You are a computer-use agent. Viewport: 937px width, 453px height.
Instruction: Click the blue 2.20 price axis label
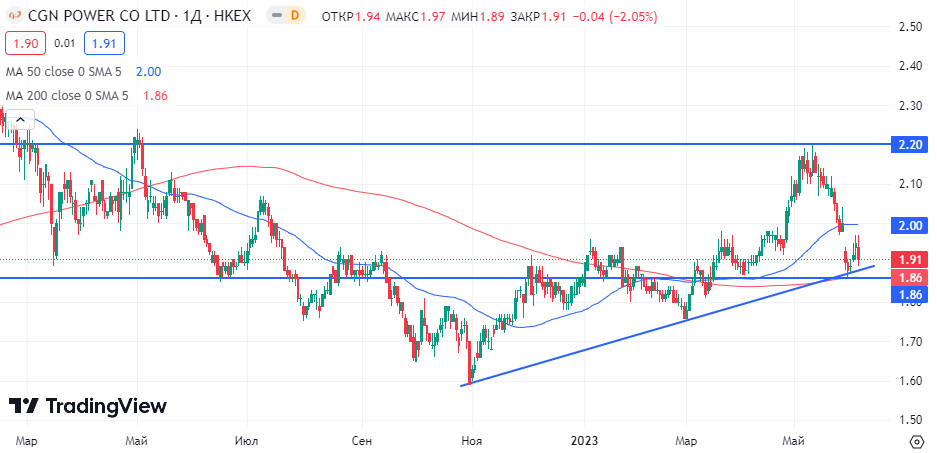click(909, 144)
